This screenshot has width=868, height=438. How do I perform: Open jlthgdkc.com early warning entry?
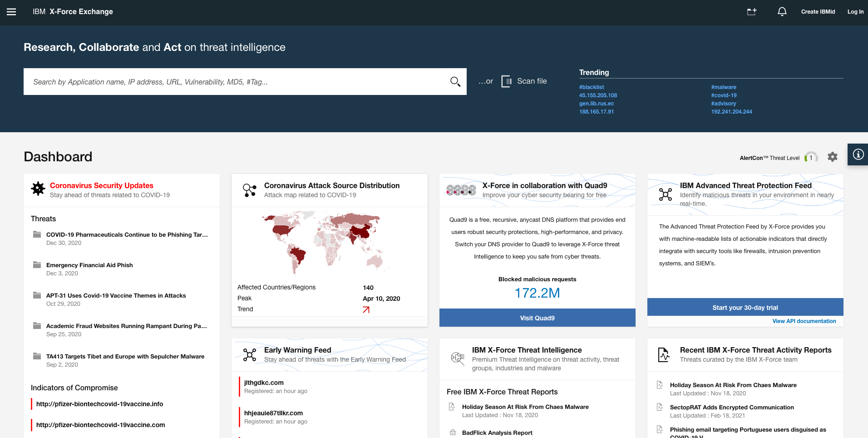pos(264,383)
